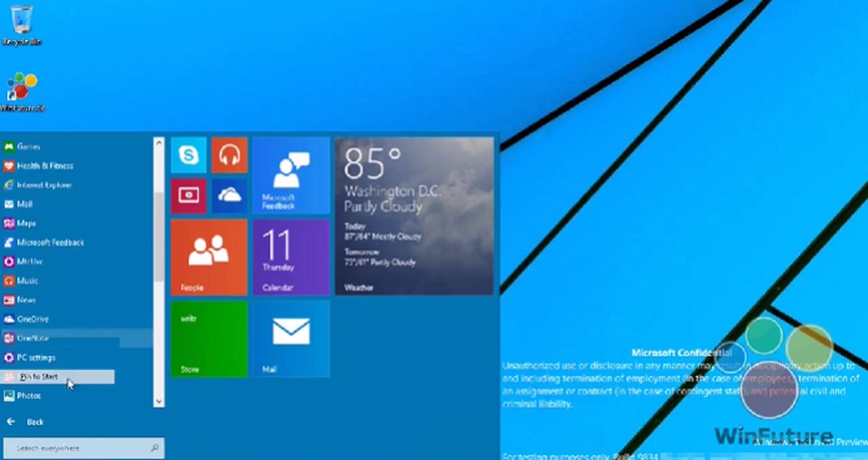Viewport: 868px width, 460px height.
Task: Select the MtcUvc entry in the apps list
Action: point(77,261)
